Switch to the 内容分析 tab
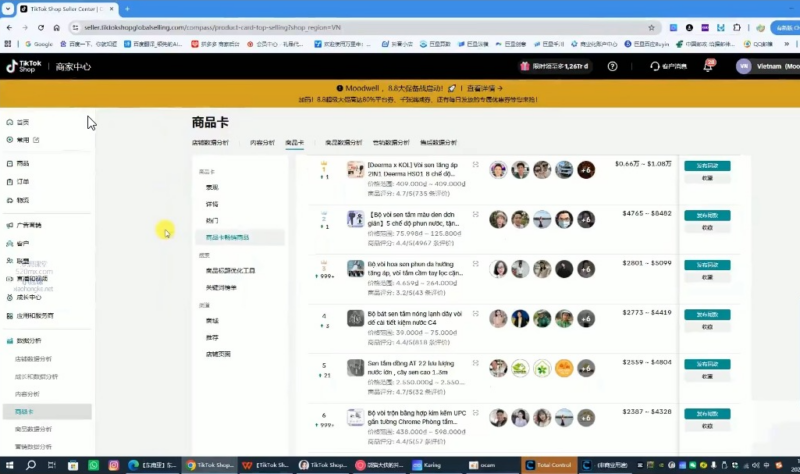Screen dimensions: 800x474 pos(262,142)
